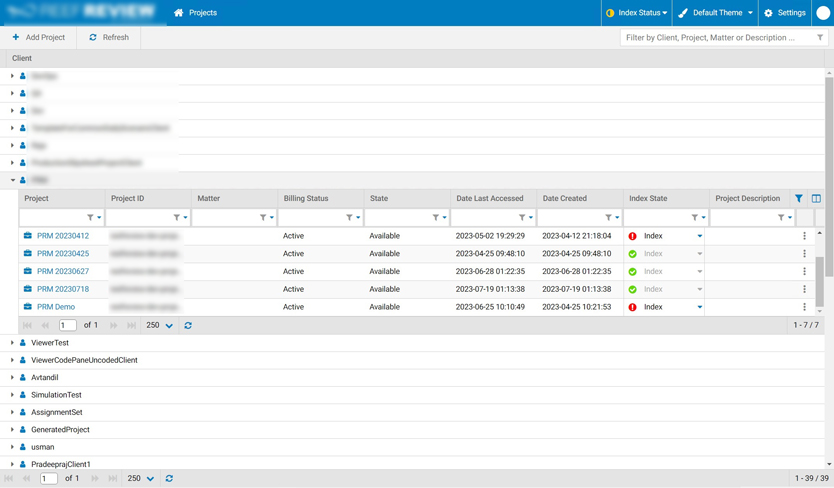Click the Add Project button
Image resolution: width=834 pixels, height=488 pixels.
point(38,37)
